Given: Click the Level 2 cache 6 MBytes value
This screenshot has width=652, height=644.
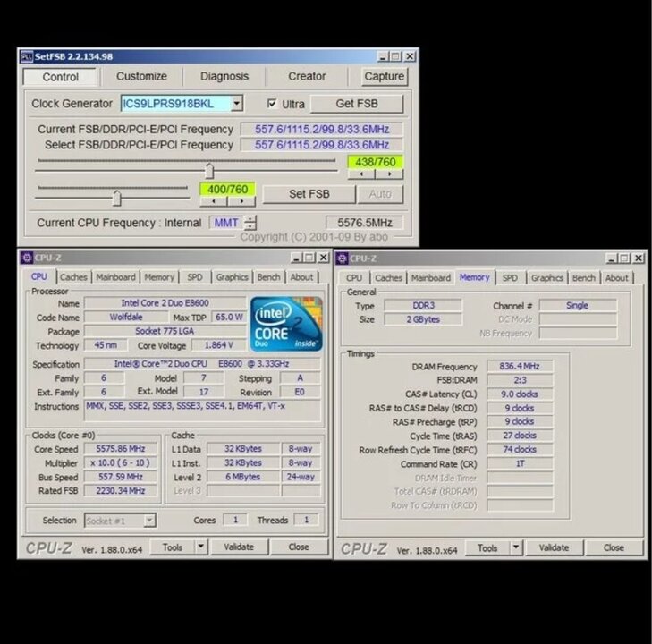Looking at the screenshot, I should click(243, 477).
